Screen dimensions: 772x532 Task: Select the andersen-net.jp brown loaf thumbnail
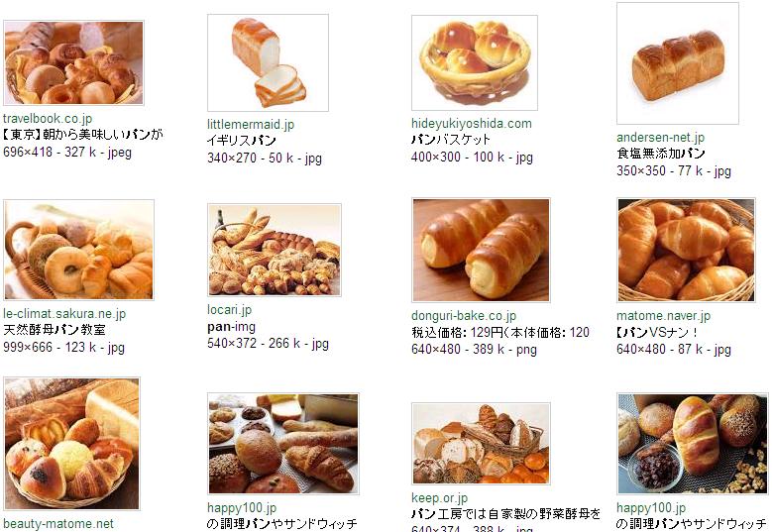click(x=678, y=63)
